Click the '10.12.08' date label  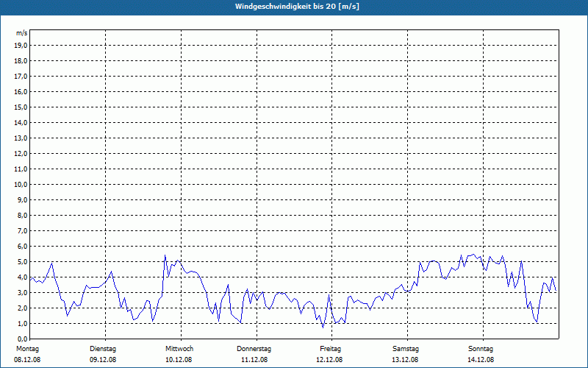tap(179, 360)
